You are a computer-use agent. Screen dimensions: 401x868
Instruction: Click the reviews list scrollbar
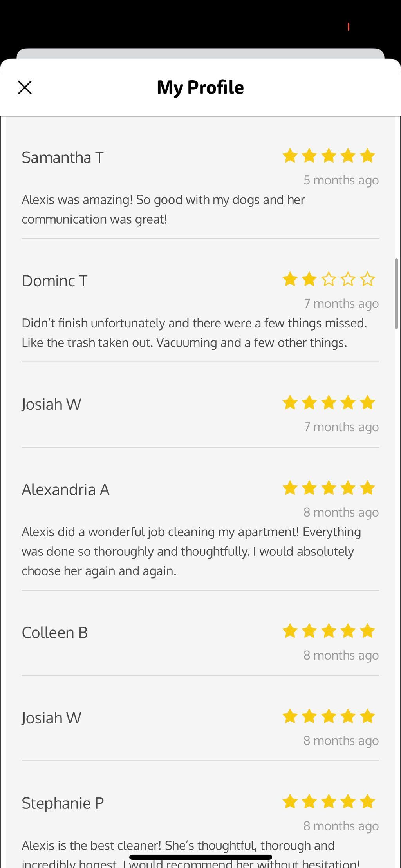(396, 293)
